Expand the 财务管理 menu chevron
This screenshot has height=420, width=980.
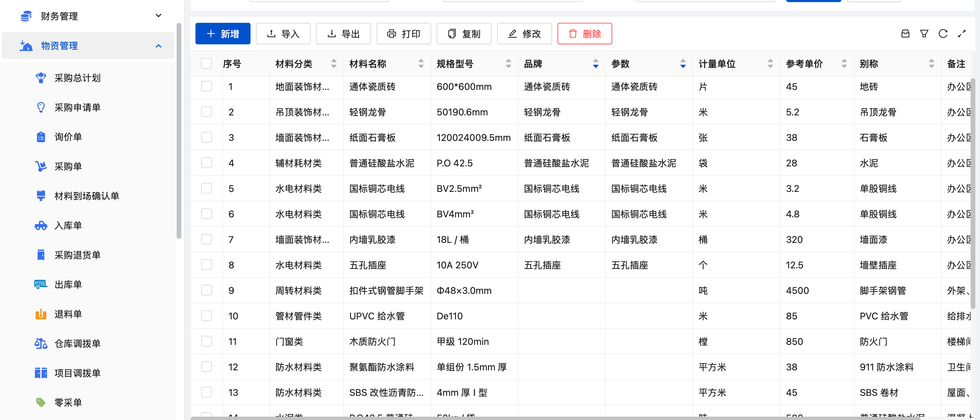[159, 15]
